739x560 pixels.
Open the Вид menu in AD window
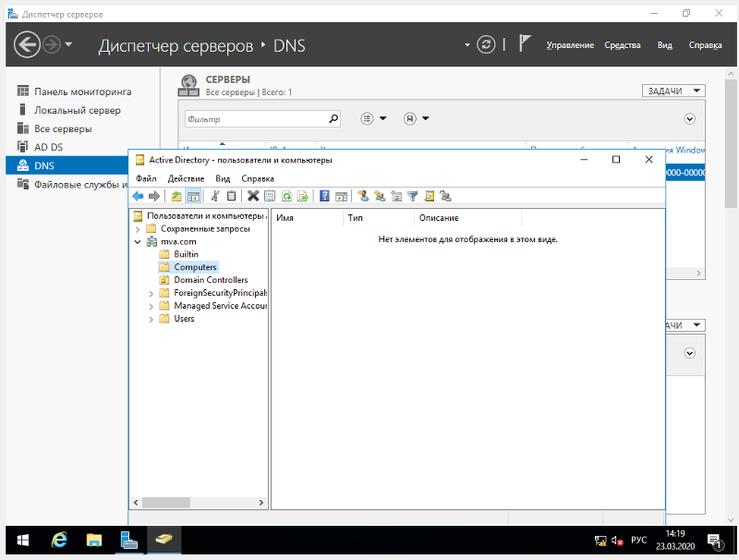coord(223,178)
